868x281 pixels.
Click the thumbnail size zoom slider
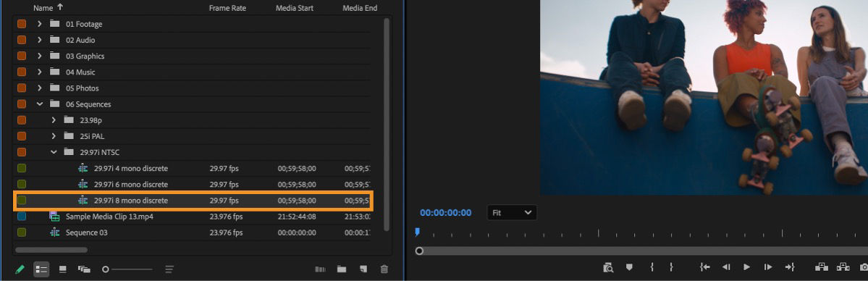point(127,269)
